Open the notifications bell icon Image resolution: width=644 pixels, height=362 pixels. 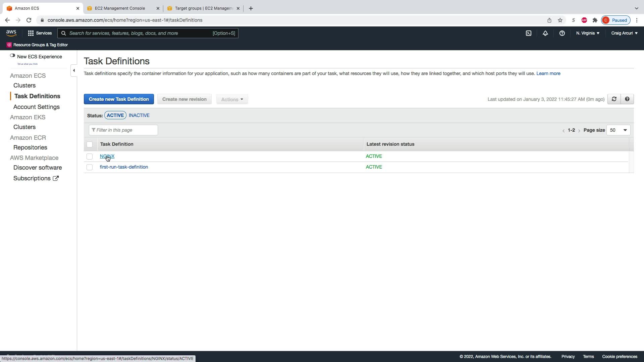point(545,33)
